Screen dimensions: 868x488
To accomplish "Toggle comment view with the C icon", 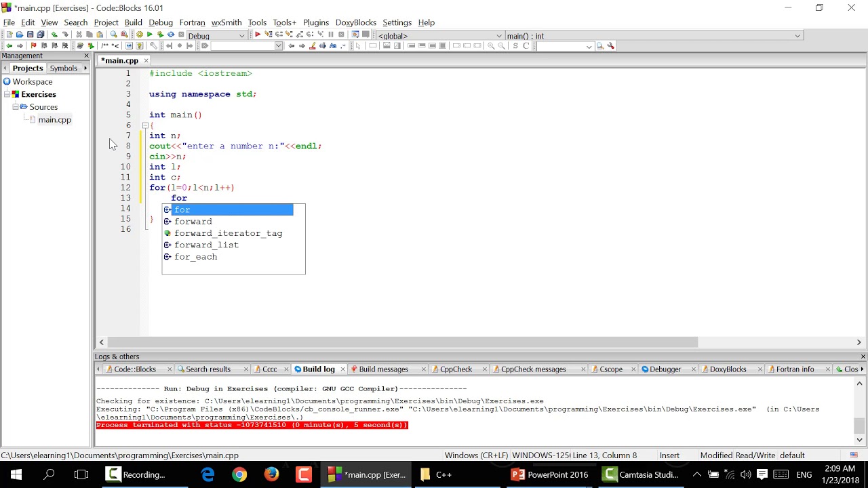I will (x=526, y=46).
